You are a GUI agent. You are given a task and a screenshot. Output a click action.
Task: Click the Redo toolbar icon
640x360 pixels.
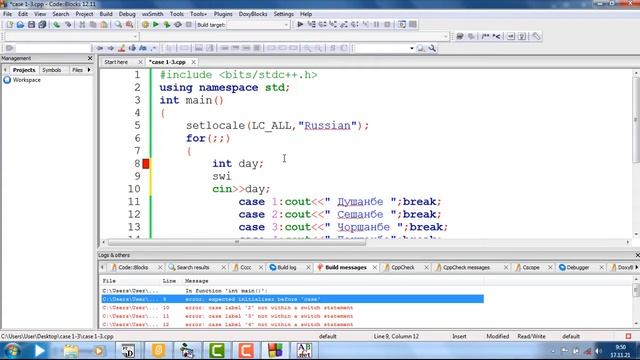tap(68, 25)
